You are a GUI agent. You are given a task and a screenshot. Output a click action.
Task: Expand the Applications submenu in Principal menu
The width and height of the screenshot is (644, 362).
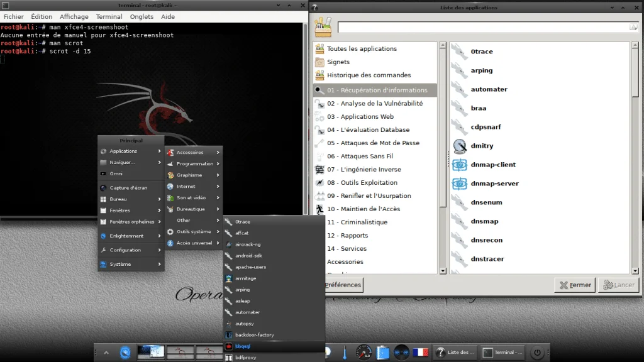pos(131,151)
